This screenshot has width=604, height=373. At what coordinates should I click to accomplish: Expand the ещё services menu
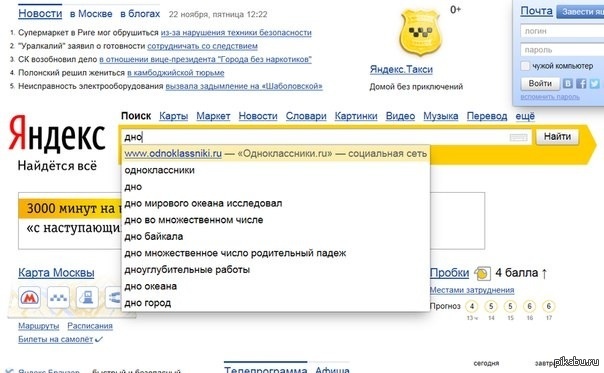click(x=525, y=116)
